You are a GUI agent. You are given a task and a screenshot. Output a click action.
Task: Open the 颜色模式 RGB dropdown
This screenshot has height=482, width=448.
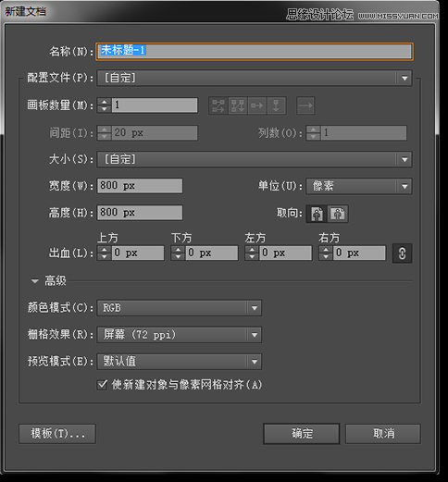coord(180,308)
